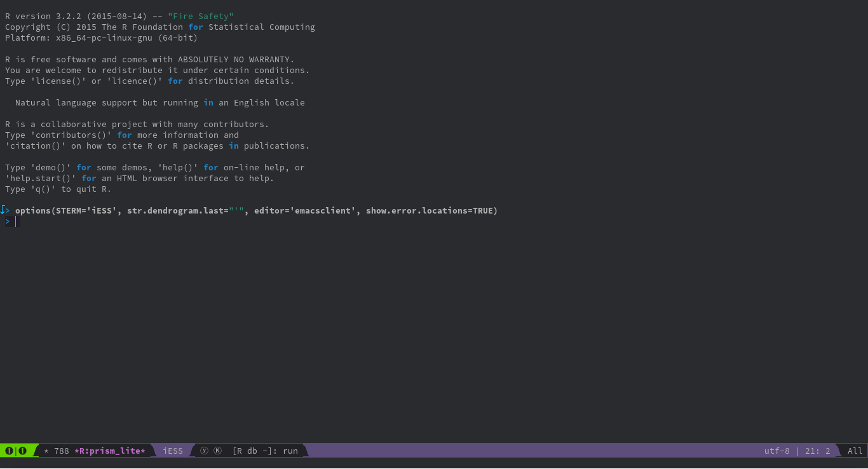
Task: Click the blue prompt arrow before options
Action: pos(8,210)
